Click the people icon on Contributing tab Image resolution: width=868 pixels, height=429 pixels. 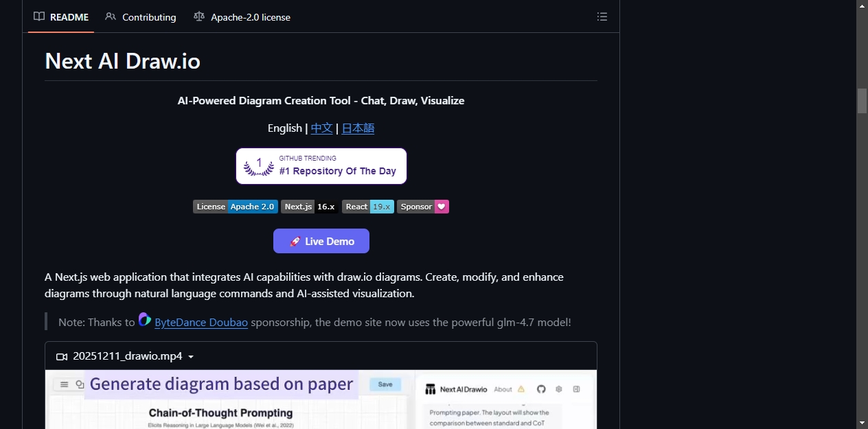111,16
